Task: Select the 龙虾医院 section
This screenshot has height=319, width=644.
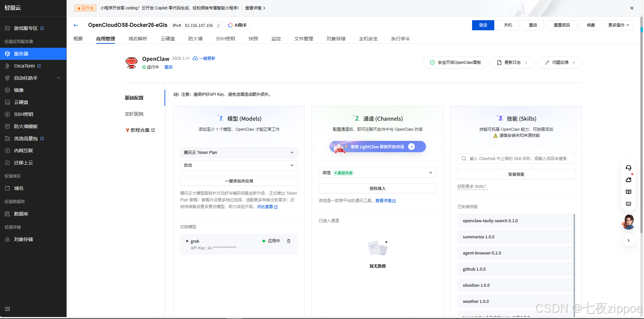Action: coord(134,114)
